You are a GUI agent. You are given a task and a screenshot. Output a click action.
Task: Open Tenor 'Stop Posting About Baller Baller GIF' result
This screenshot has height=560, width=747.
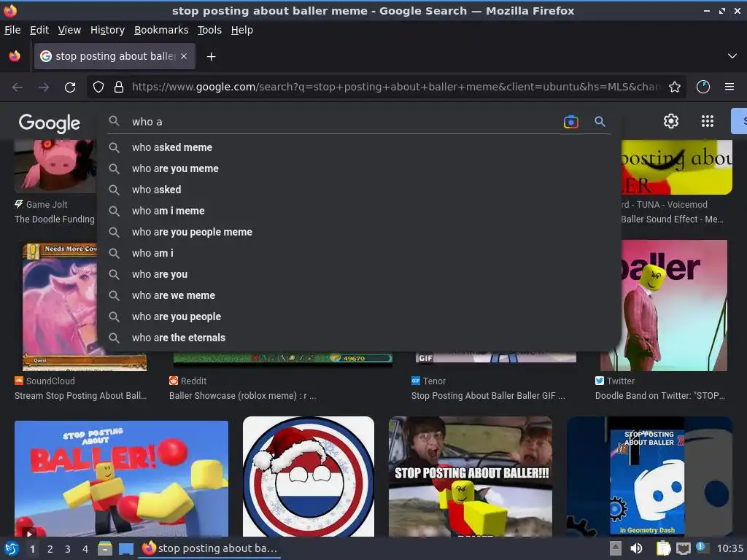pos(488,396)
